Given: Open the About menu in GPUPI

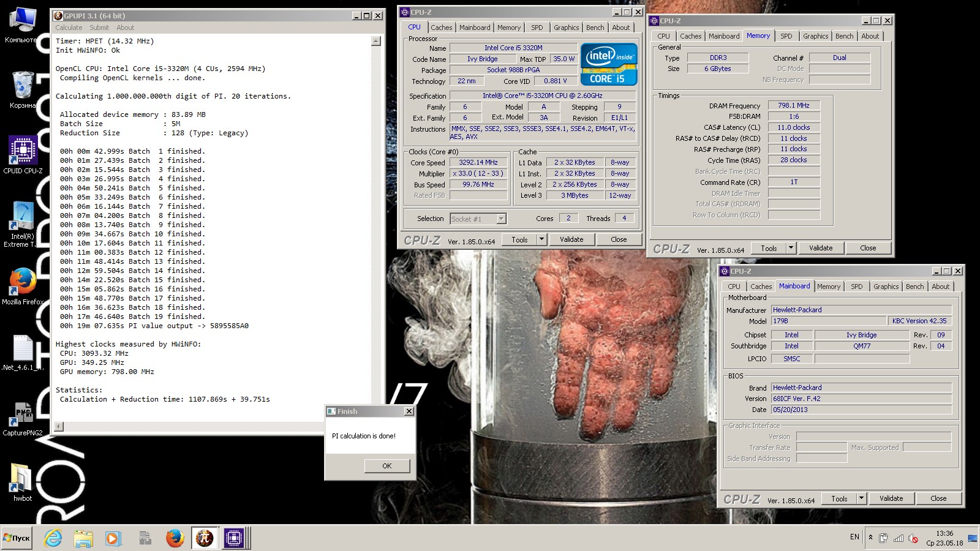Looking at the screenshot, I should [x=125, y=28].
